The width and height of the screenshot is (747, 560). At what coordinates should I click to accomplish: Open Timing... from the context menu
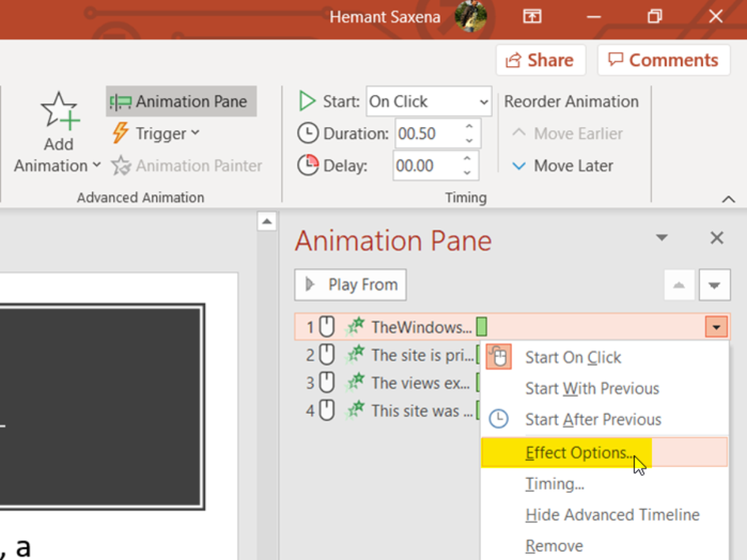pos(604,484)
